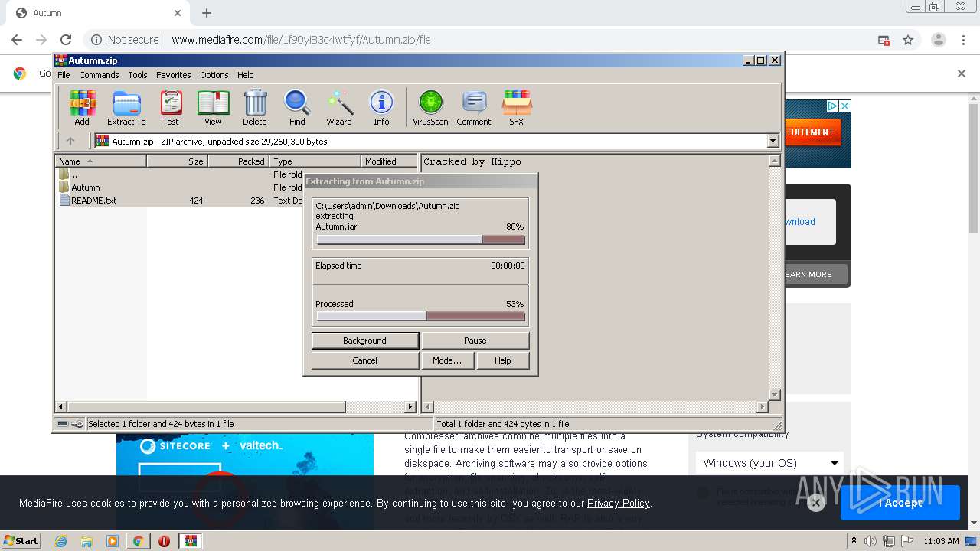Open the WinRAR Help menu
This screenshot has width=980, height=551.
(x=246, y=75)
